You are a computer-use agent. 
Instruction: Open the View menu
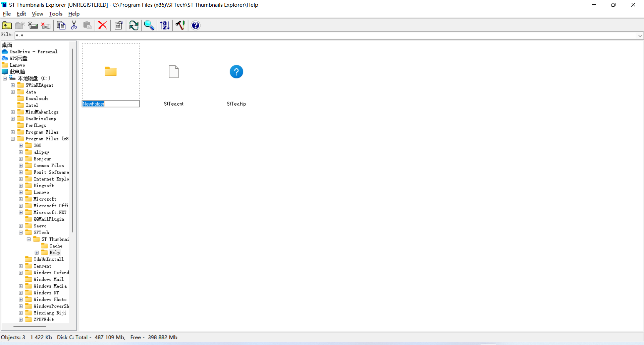pyautogui.click(x=37, y=14)
